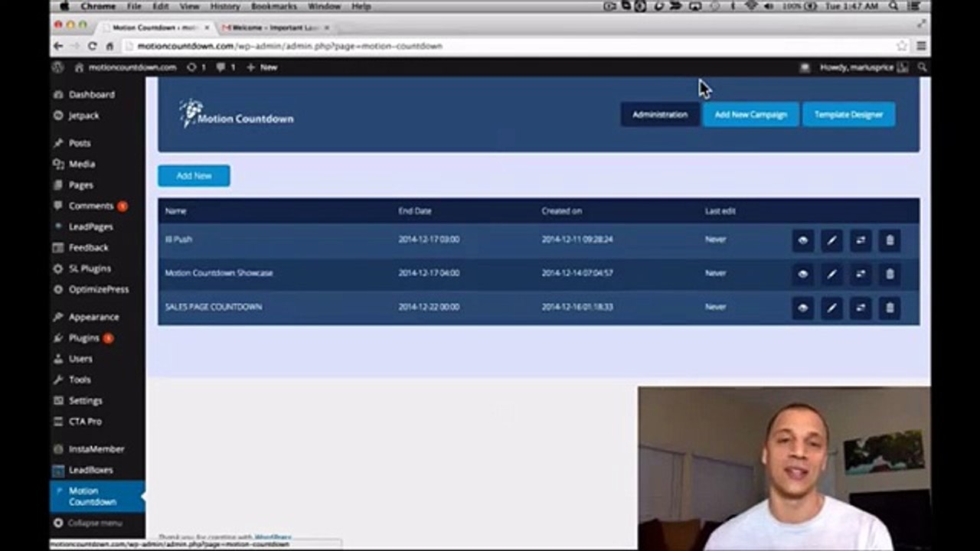Preview the IB Push campaign with eye icon
The height and width of the screenshot is (551, 980).
(802, 240)
